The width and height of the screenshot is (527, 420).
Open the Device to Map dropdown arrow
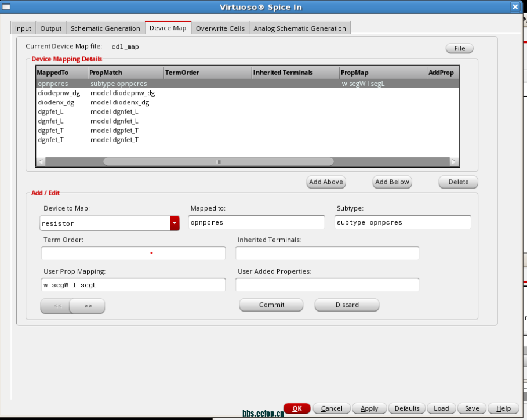point(175,223)
